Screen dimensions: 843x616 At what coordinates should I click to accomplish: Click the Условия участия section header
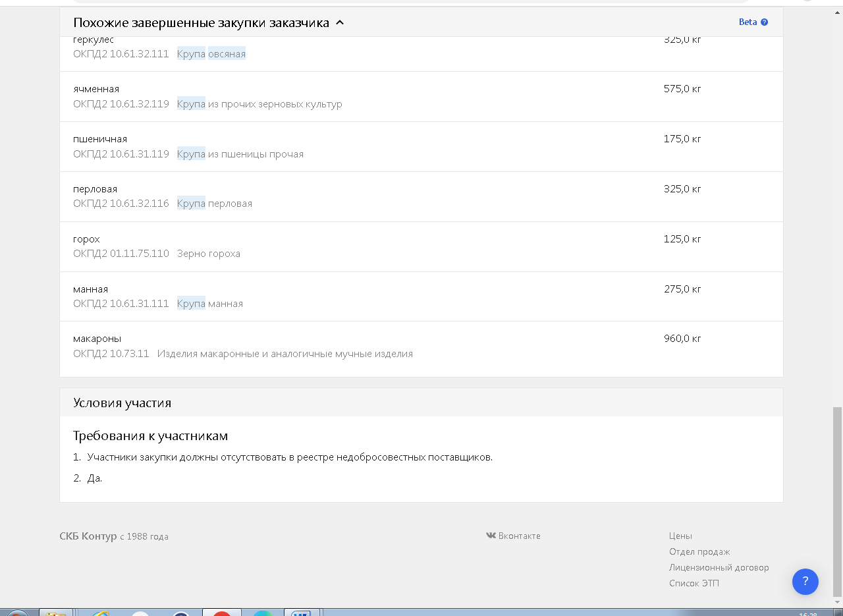[421, 403]
